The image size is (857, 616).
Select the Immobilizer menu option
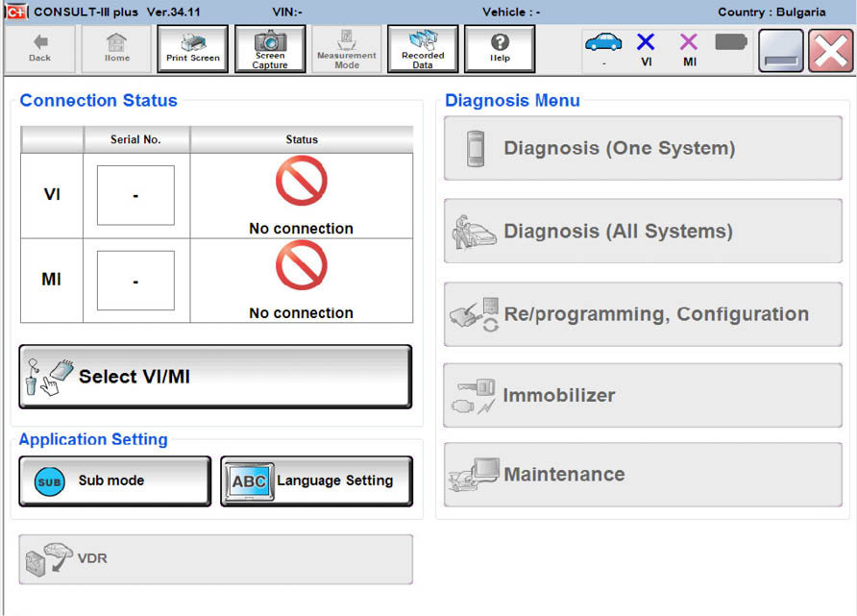click(642, 395)
